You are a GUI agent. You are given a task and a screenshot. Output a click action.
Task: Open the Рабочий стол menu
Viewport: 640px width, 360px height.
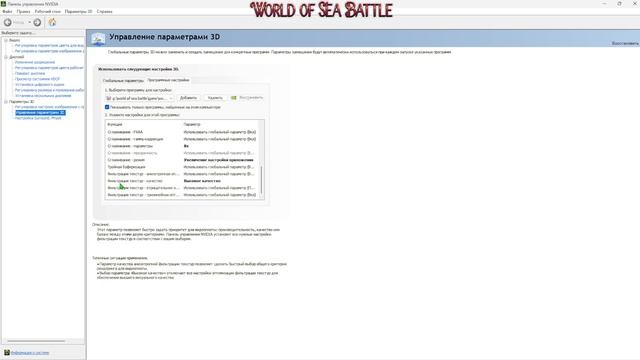(x=48, y=11)
